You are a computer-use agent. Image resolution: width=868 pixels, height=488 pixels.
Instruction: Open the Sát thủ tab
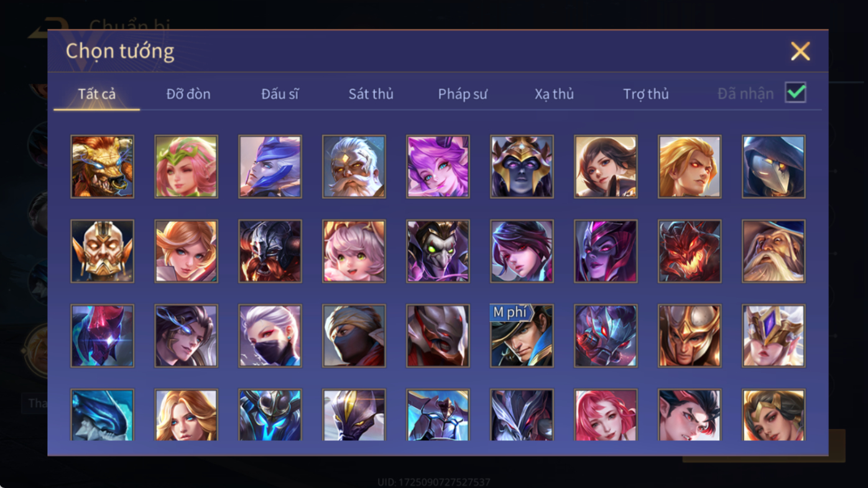(x=371, y=94)
